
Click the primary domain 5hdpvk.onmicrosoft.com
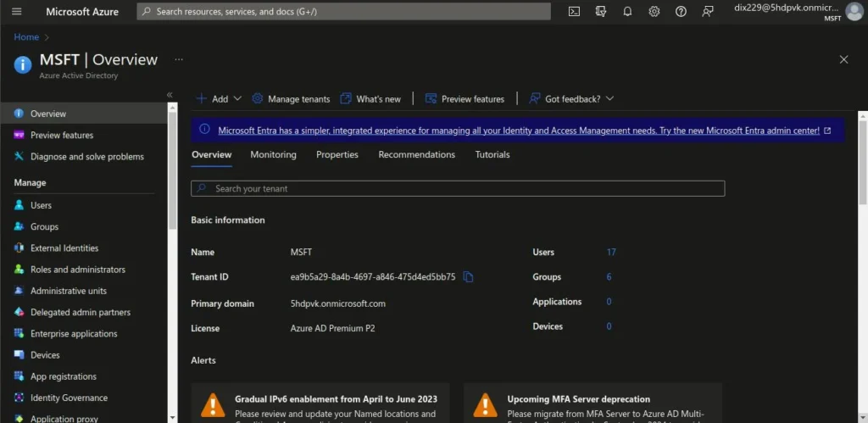click(x=337, y=303)
